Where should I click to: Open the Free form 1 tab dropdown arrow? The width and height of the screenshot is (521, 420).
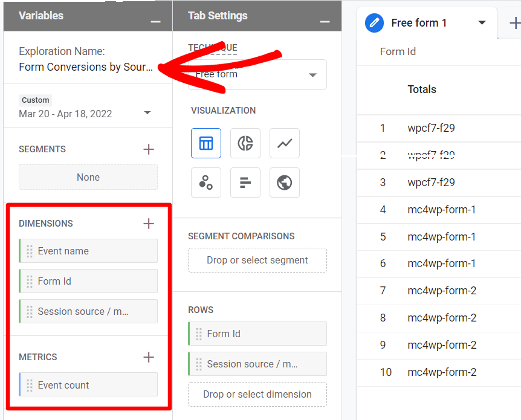click(x=482, y=22)
